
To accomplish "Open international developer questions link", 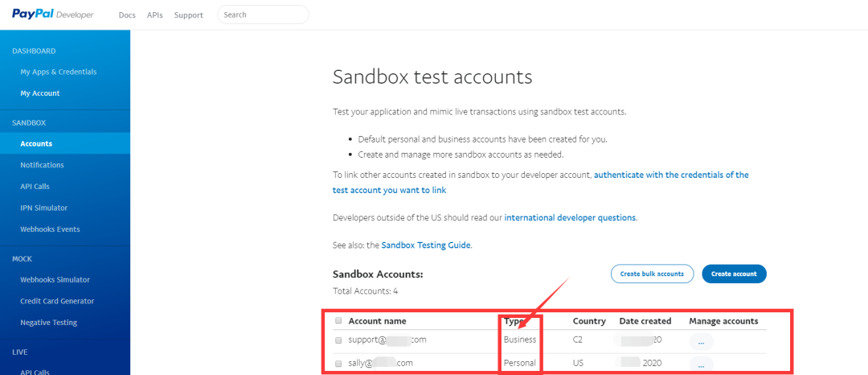I will pos(570,218).
